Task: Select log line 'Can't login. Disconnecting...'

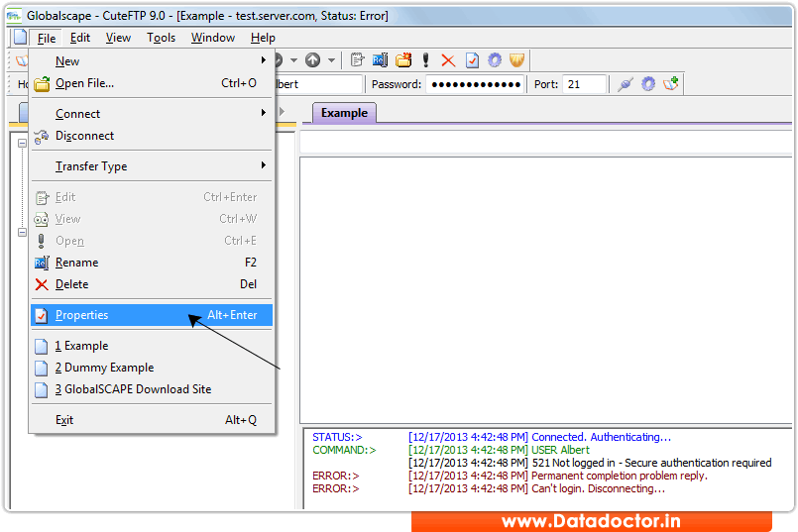Action: tap(598, 488)
